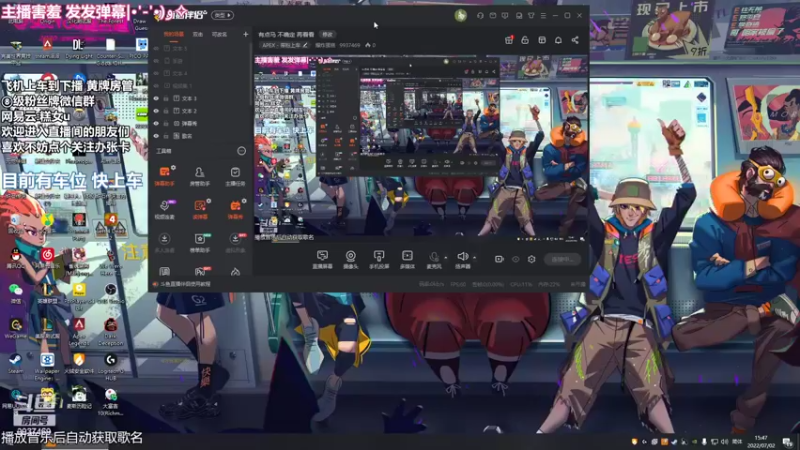
Task: Toggle lock on 文本 2 layer
Action: 166,111
